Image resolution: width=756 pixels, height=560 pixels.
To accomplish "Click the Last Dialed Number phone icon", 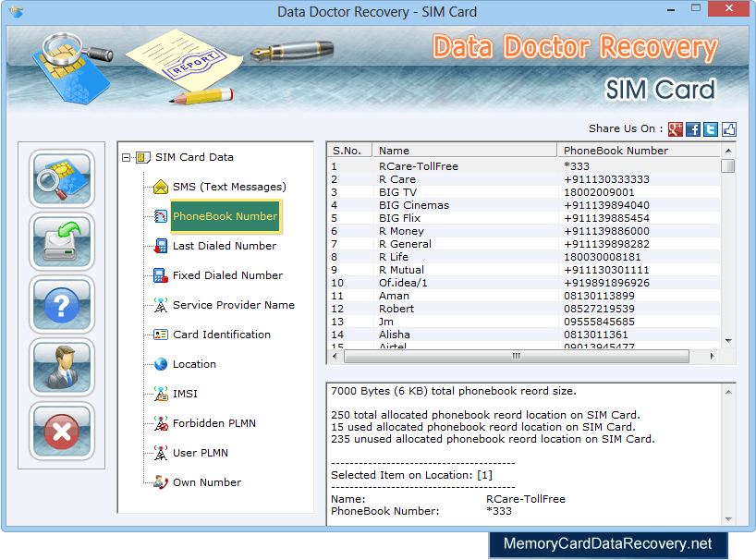I will (161, 246).
